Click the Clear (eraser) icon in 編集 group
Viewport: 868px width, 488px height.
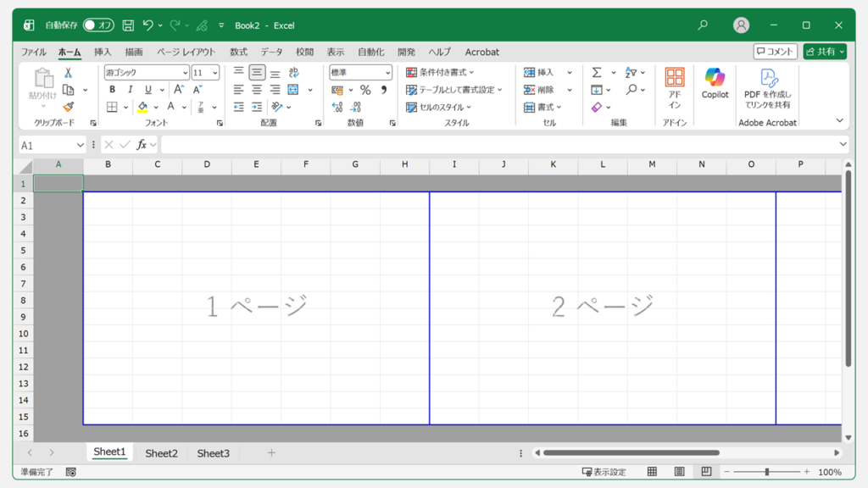(x=598, y=107)
